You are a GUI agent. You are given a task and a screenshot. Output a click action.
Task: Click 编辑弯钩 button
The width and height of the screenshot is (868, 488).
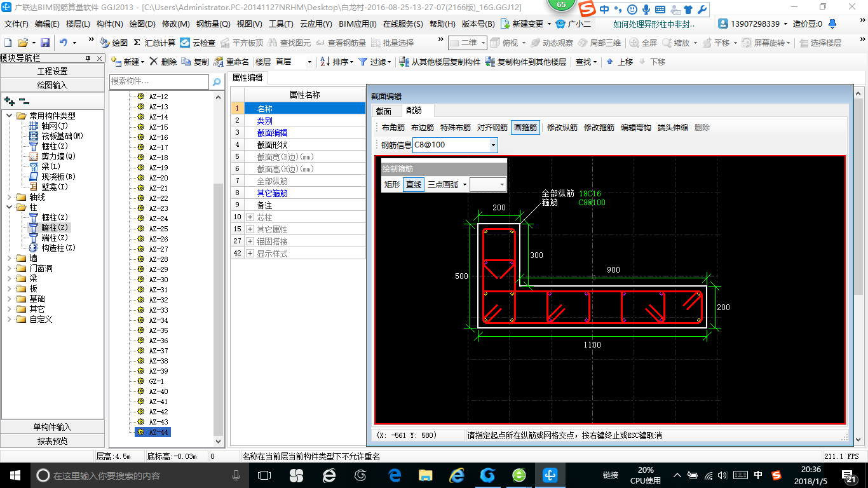coord(636,128)
